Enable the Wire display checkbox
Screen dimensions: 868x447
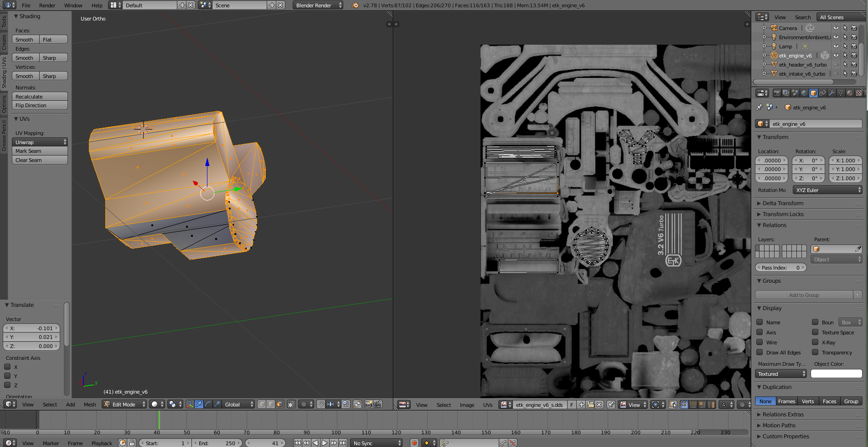point(760,342)
